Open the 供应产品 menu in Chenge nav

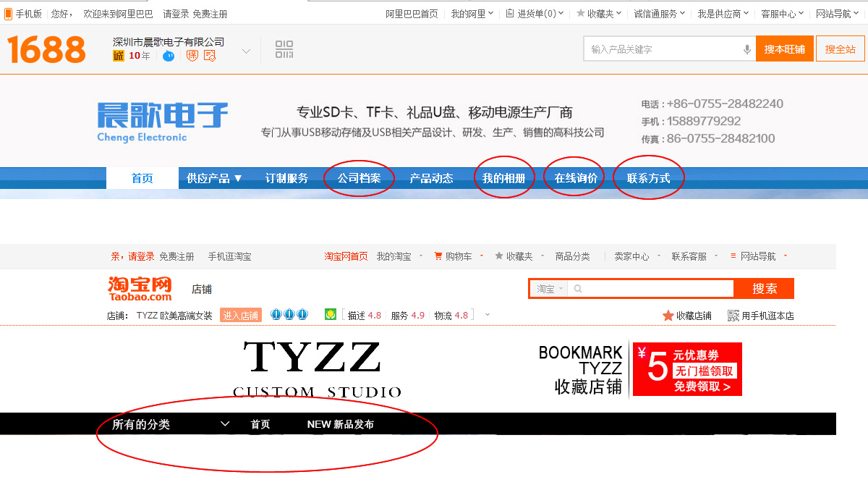point(215,178)
